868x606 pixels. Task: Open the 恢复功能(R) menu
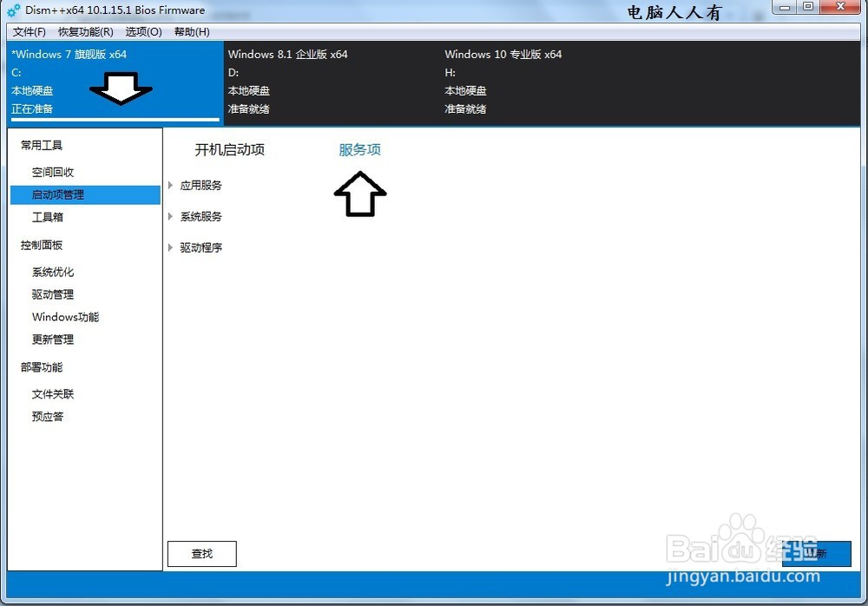click(x=86, y=31)
